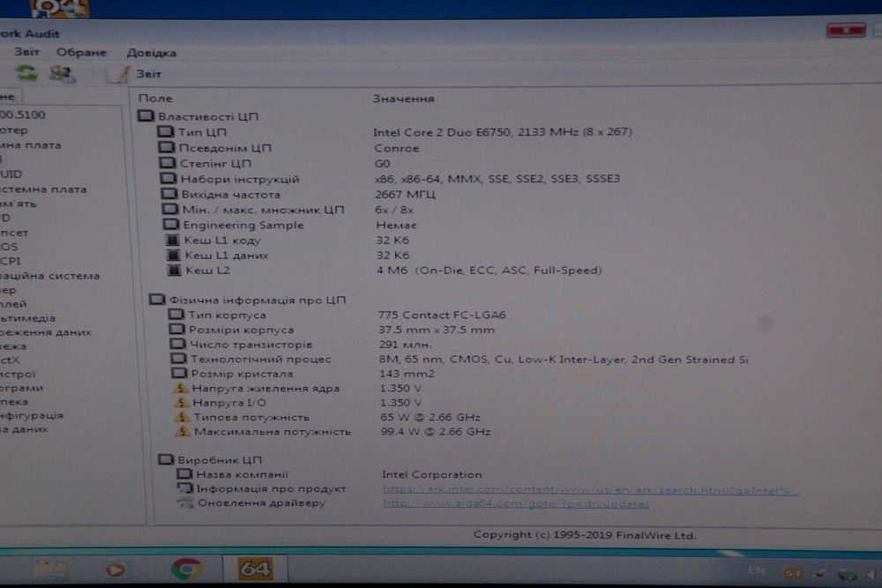Click the icon beside Мін. / макс. множник ЦП
The width and height of the screenshot is (882, 588).
170,209
